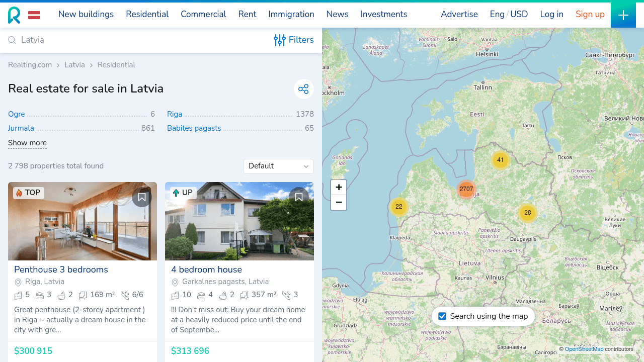644x362 pixels.
Task: Click the share icon beside the heading
Action: pos(303,89)
